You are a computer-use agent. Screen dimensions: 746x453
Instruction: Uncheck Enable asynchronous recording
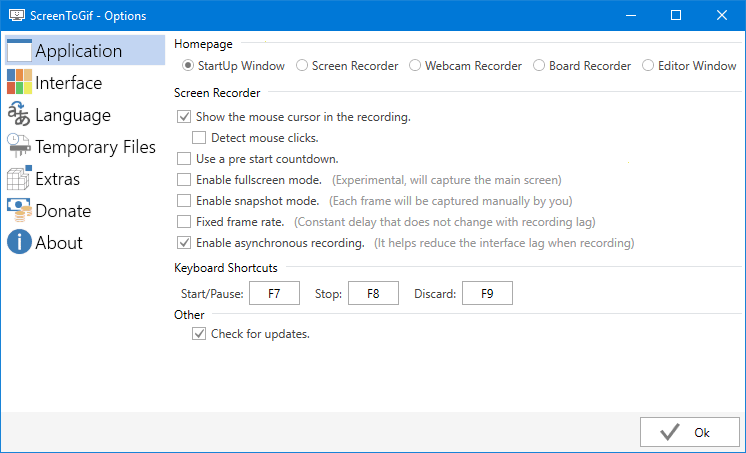coord(184,243)
